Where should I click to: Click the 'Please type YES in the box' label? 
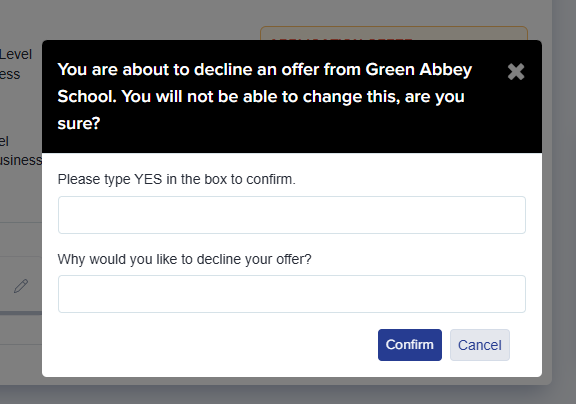click(177, 179)
